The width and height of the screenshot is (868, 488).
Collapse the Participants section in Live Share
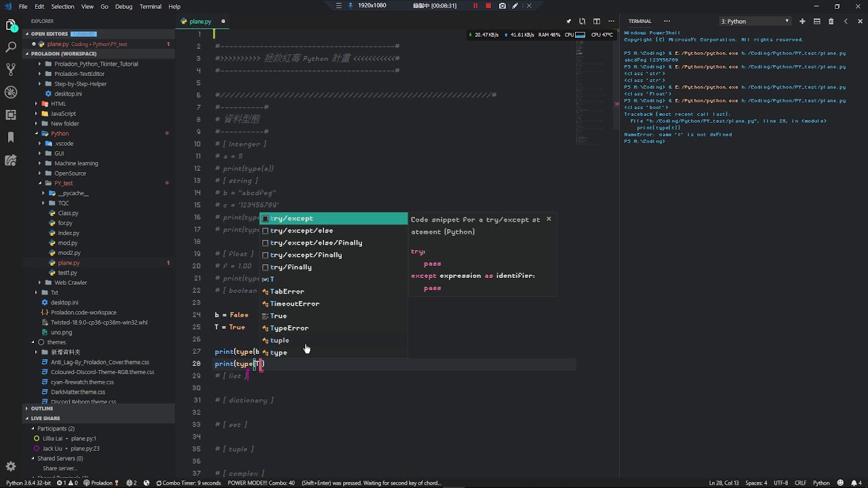click(33, 428)
